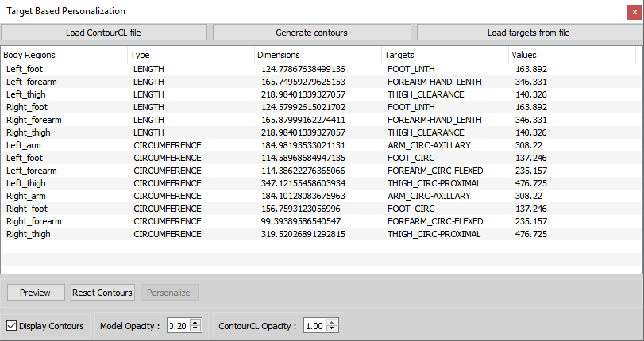This screenshot has width=644, height=341.
Task: Click THIGH_CIRC-PROXIMAL target in Left_thigh row
Action: pos(434,183)
